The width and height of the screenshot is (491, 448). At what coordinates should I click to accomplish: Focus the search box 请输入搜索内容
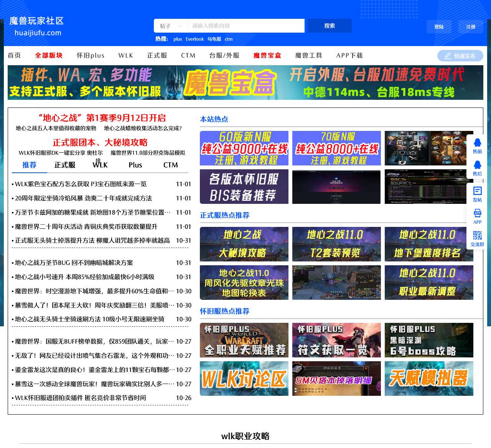click(x=246, y=26)
